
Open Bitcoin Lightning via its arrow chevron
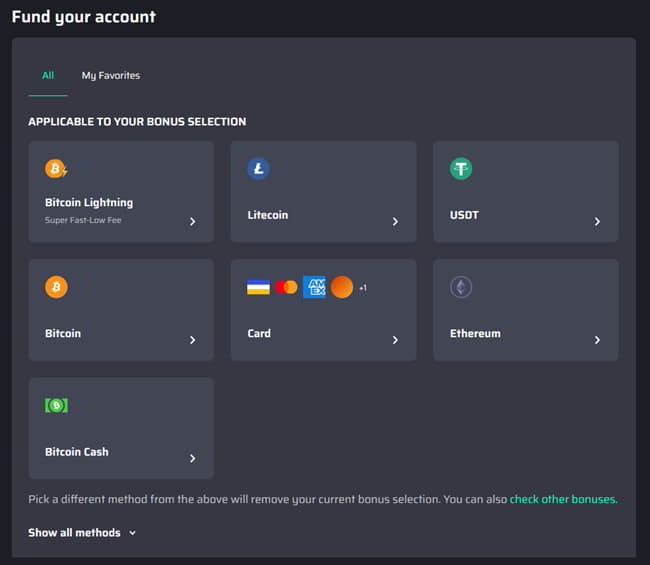coord(192,222)
